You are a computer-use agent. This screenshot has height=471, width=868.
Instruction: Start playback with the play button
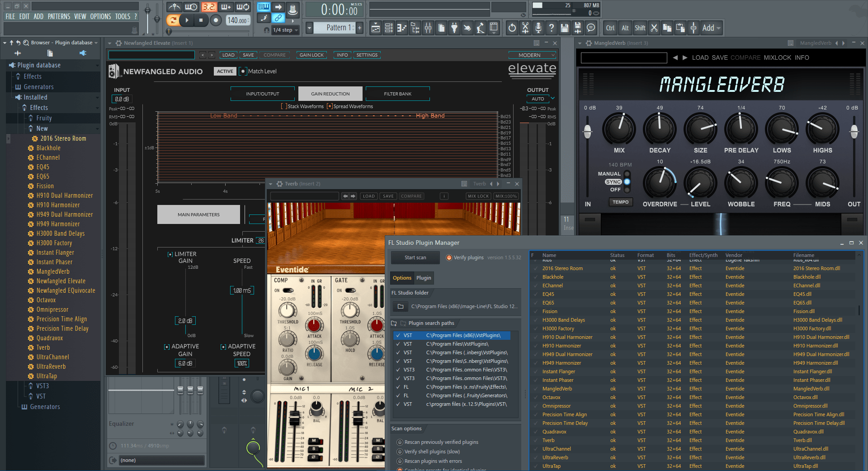pos(186,20)
